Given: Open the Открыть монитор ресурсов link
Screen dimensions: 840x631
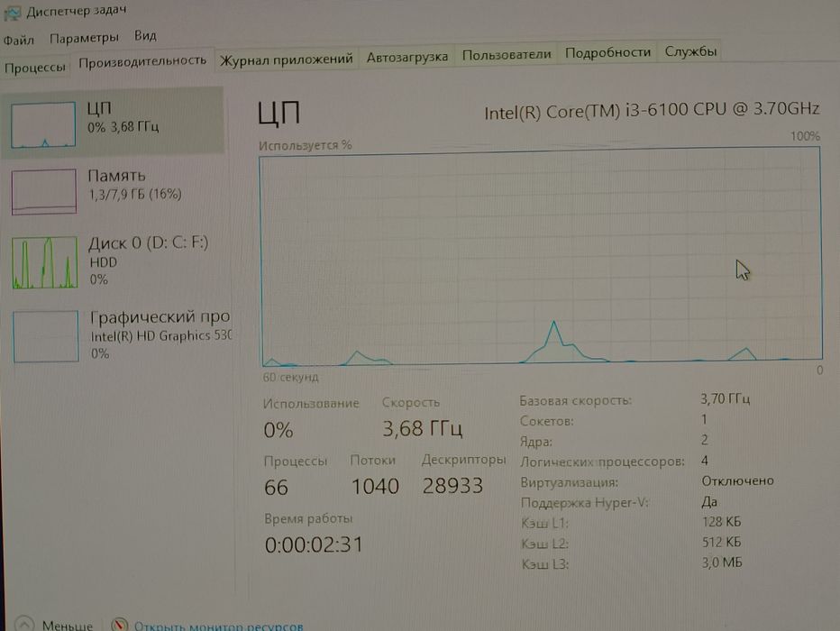Looking at the screenshot, I should [219, 626].
